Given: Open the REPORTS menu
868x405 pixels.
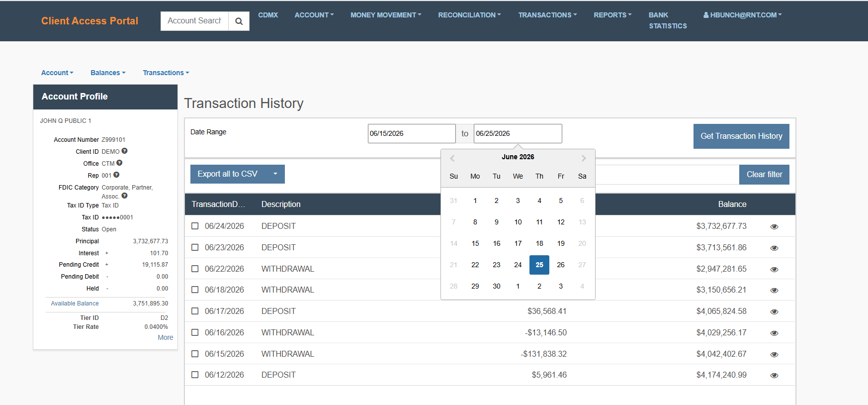Looking at the screenshot, I should [612, 15].
